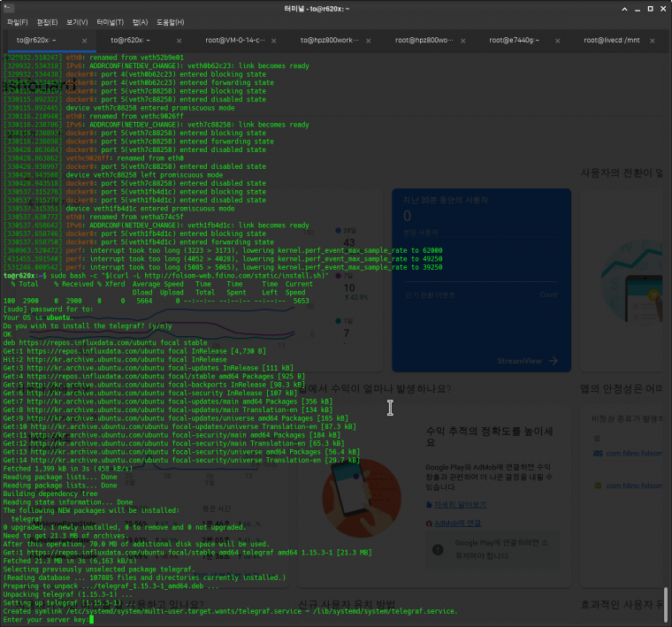672x627 pixels.
Task: Click the 'sample_rate to 39250' perf line
Action: pos(223,267)
